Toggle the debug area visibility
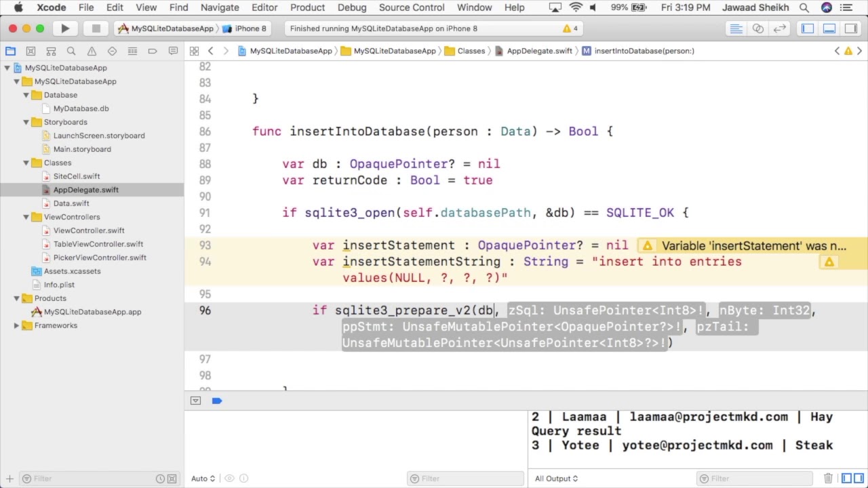The height and width of the screenshot is (488, 868). pos(829,28)
